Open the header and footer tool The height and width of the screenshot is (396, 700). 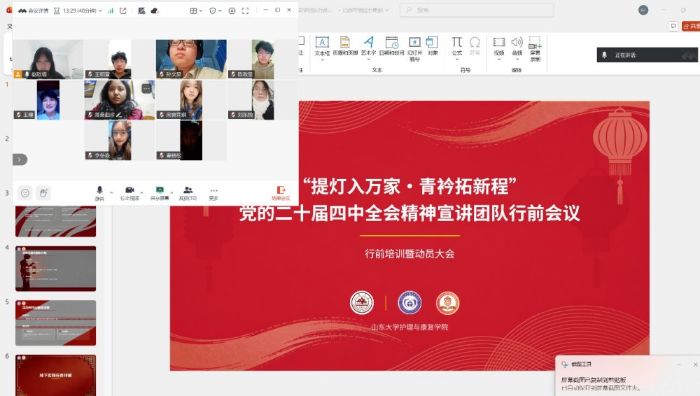pyautogui.click(x=345, y=46)
